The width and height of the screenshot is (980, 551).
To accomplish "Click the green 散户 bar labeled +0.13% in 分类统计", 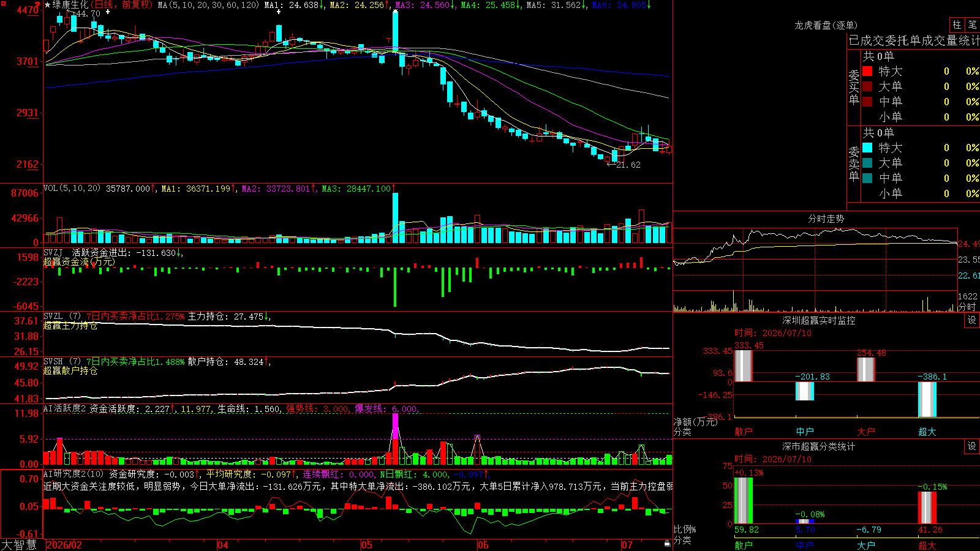I will (743, 500).
